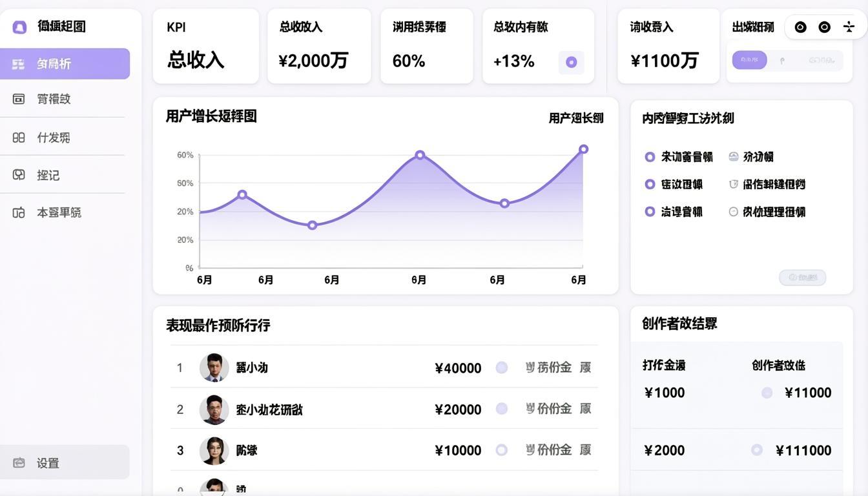Click the 设置 settings icon in the sidebar
The height and width of the screenshot is (496, 868).
[19, 462]
